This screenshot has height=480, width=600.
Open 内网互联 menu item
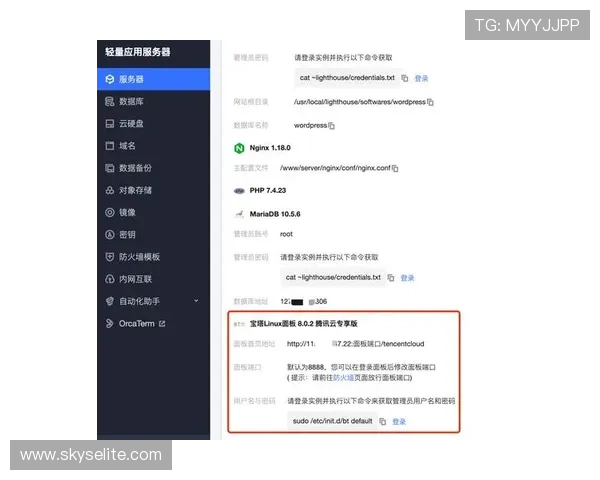[153, 279]
